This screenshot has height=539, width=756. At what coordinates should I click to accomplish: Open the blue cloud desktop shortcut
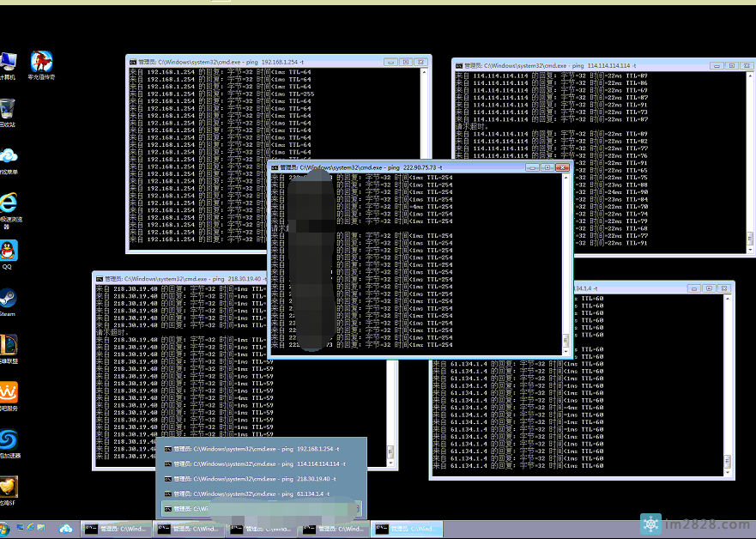[8, 155]
